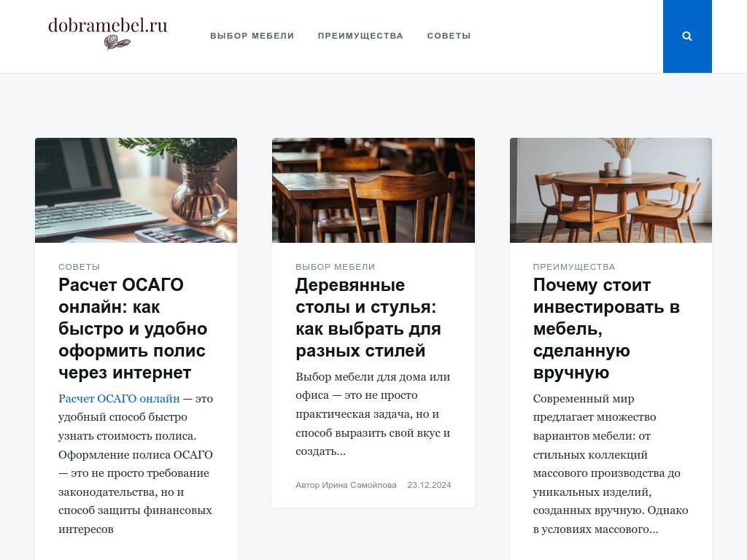Select Преимущества category label on card

pos(574,267)
